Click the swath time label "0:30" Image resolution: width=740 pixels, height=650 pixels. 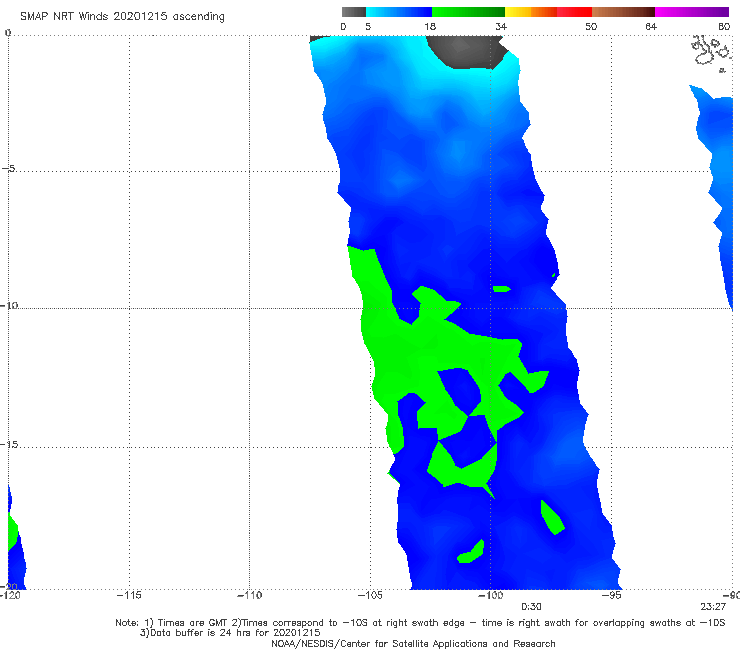[x=531, y=607]
